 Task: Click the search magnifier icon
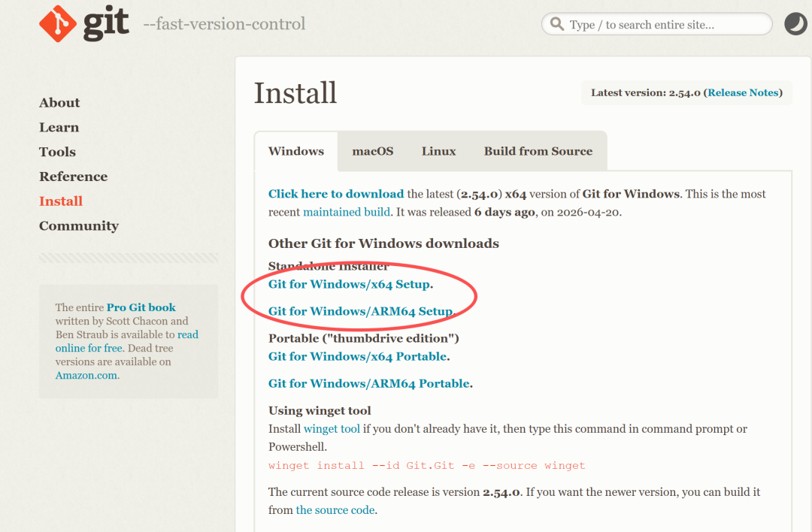tap(556, 24)
